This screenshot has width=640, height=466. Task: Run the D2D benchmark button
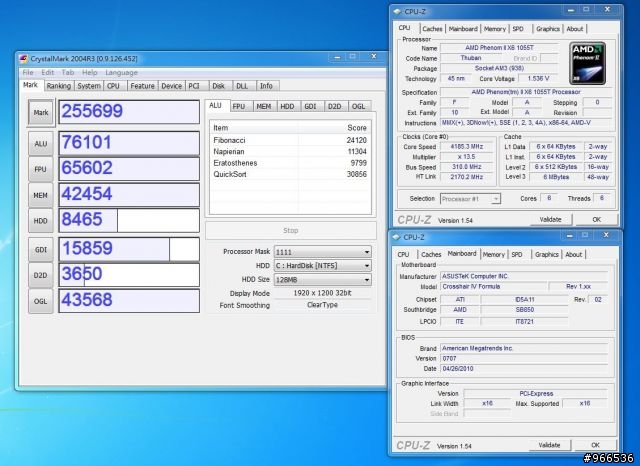click(41, 275)
